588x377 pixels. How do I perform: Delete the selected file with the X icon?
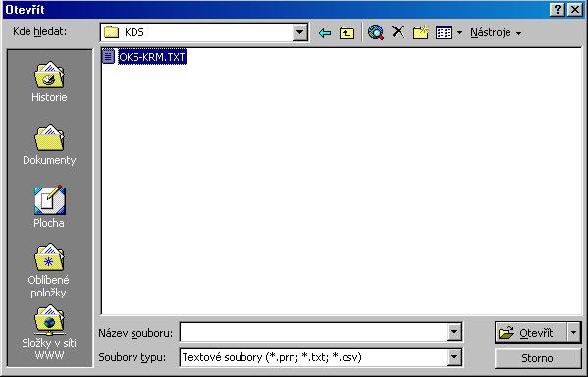point(398,32)
